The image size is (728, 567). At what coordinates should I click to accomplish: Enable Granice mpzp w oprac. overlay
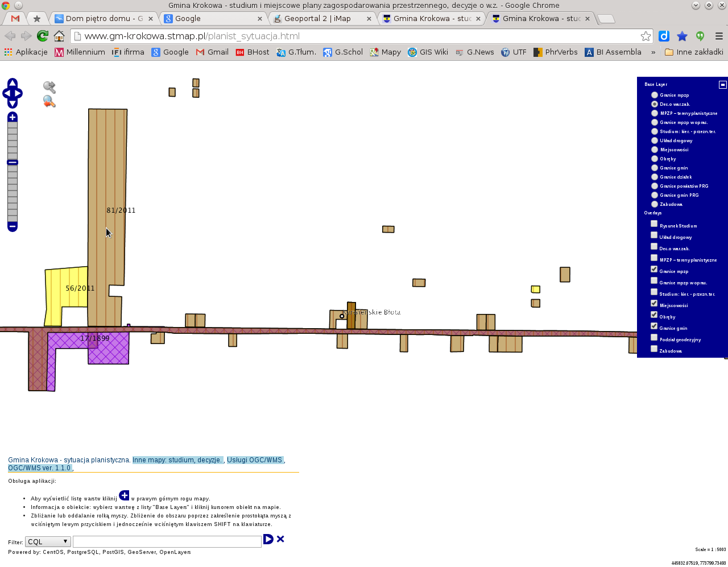[x=654, y=280]
